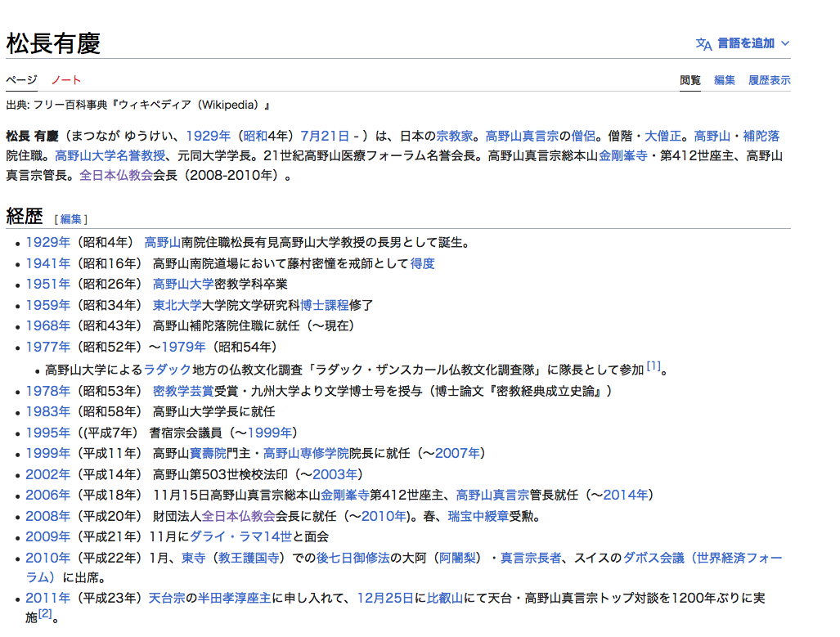Screen dimensions: 840x637
Task: Open the 瑞宝中綬章 honor link
Action: (x=478, y=517)
